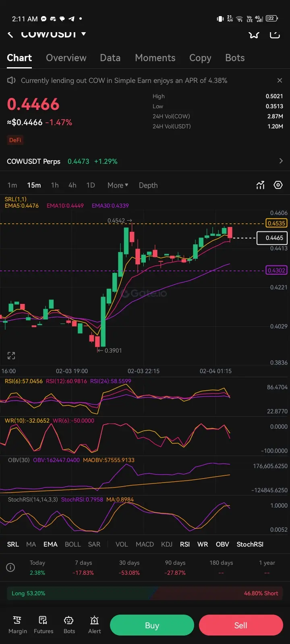Tap the RSI(6) value label
Viewport: 290px width, 644px height.
point(24,381)
